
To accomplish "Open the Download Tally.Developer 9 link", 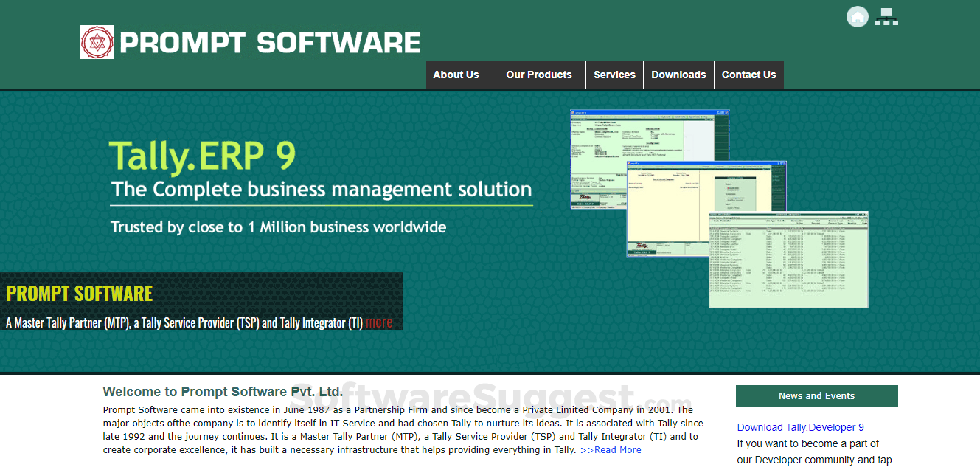I will pyautogui.click(x=800, y=427).
